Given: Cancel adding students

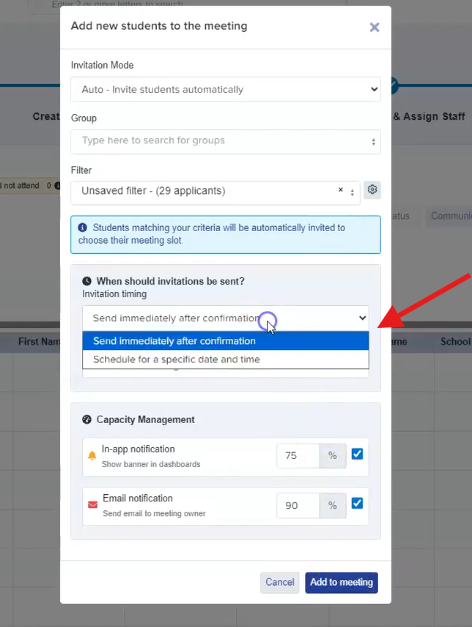Looking at the screenshot, I should point(280,582).
